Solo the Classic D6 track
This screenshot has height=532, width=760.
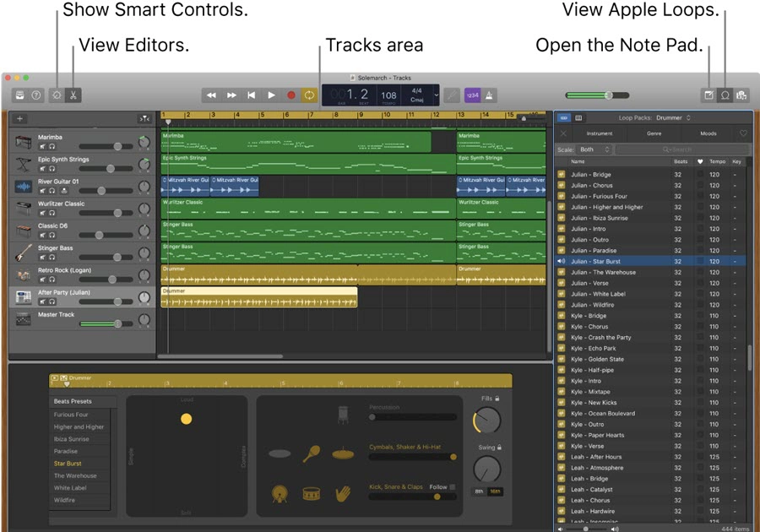pyautogui.click(x=52, y=235)
